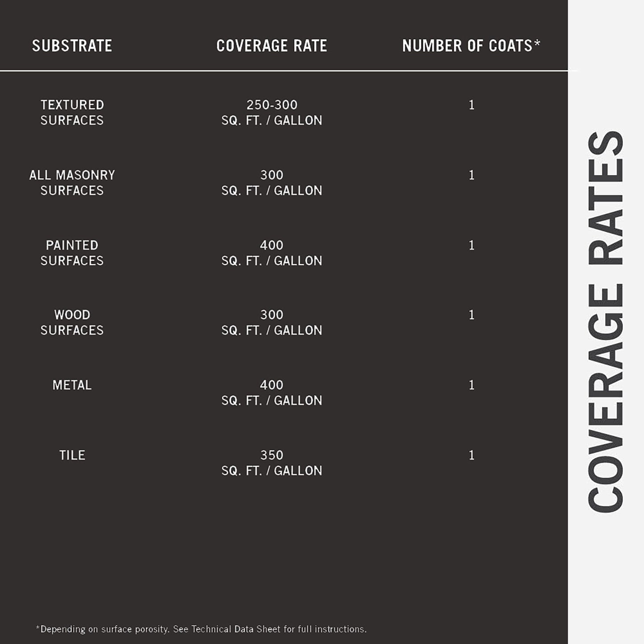
Task: Click the 300 coverage value for Masonry
Action: [271, 175]
